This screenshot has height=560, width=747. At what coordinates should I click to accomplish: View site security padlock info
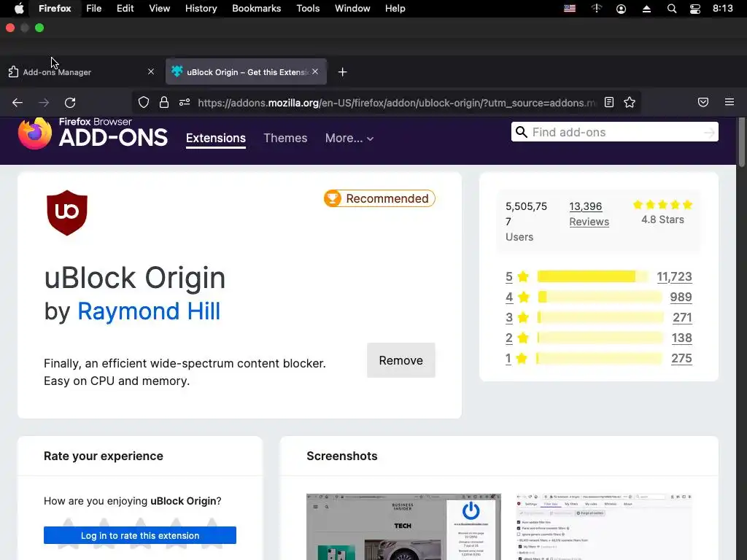[164, 102]
